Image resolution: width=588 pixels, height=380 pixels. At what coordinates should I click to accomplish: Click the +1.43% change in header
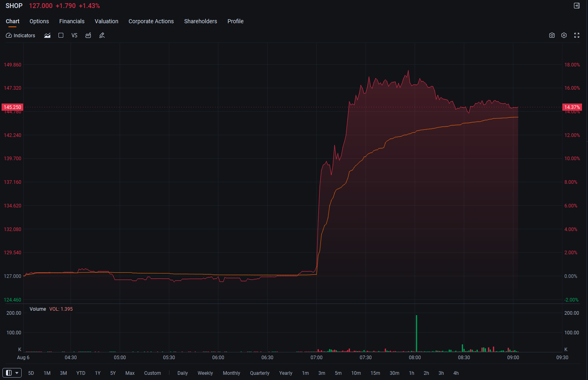(x=89, y=6)
